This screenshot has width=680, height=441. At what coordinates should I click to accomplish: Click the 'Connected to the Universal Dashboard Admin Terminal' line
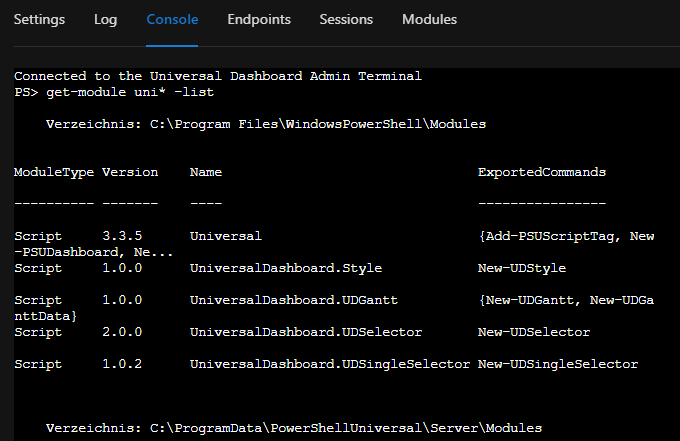(x=218, y=76)
